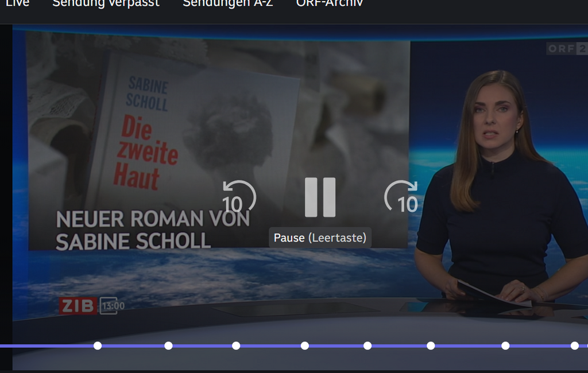Click the second chapter dot on the timeline

coord(168,345)
